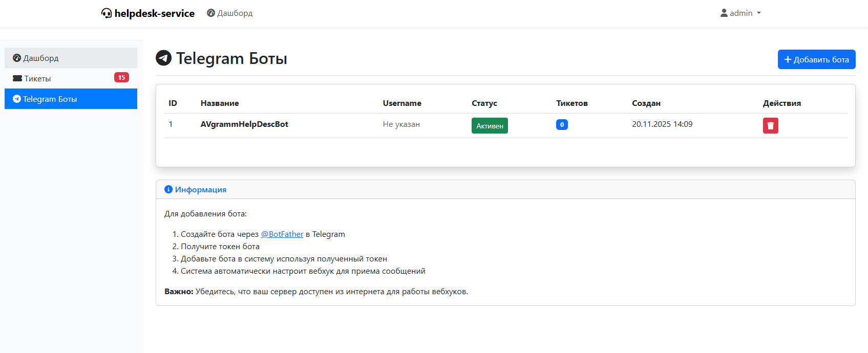Screen dimensions: 868x353
Task: Click the dashboard icon in top navbar
Action: (x=211, y=13)
